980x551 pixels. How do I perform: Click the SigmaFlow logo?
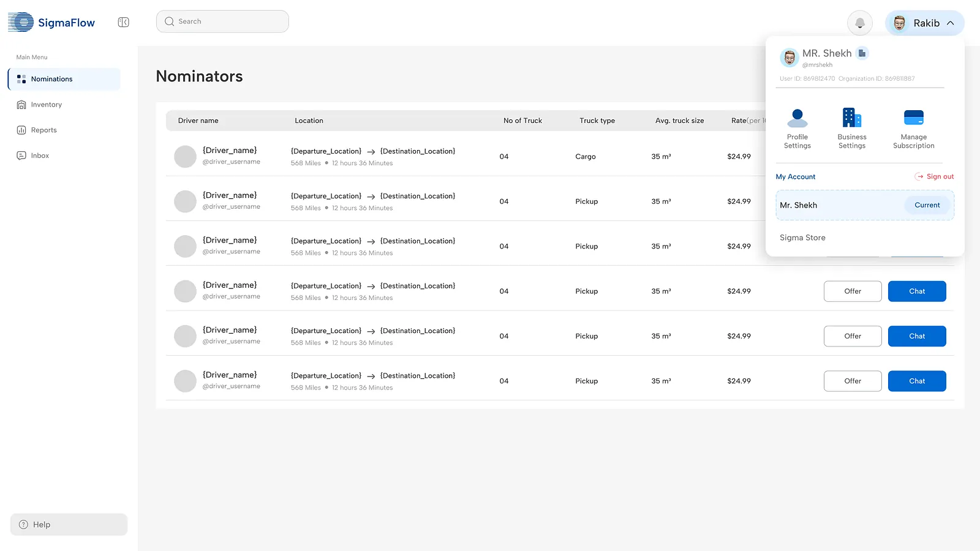click(51, 22)
